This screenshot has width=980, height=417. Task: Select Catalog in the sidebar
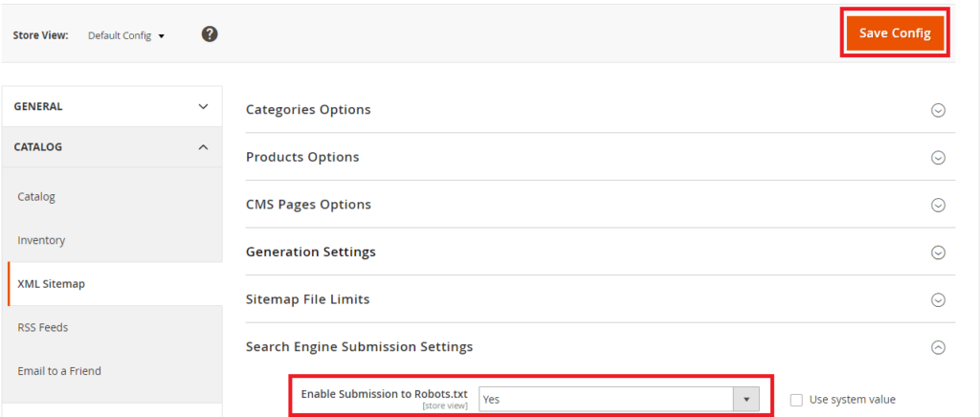[36, 197]
